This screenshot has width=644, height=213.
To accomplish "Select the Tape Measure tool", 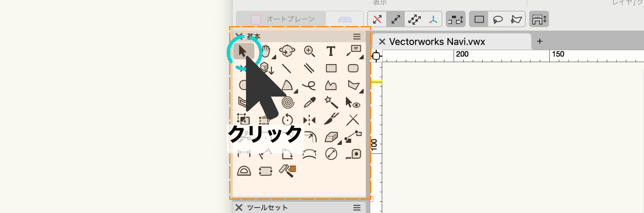I will coord(354,154).
